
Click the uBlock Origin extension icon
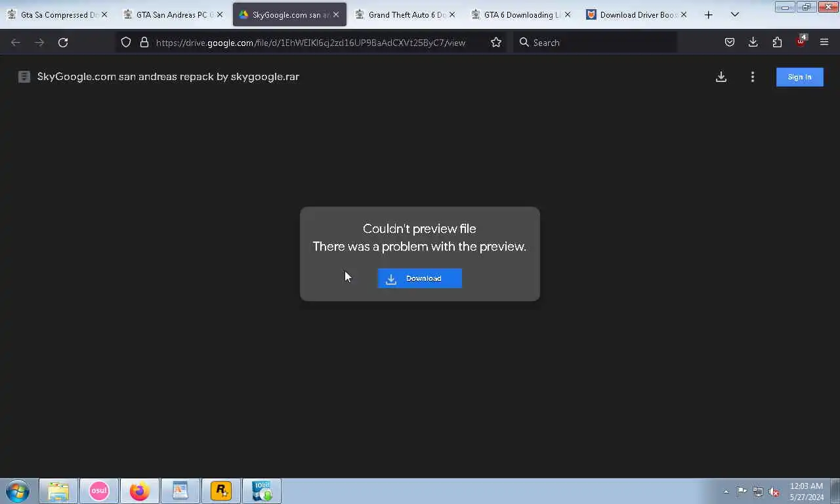(801, 42)
